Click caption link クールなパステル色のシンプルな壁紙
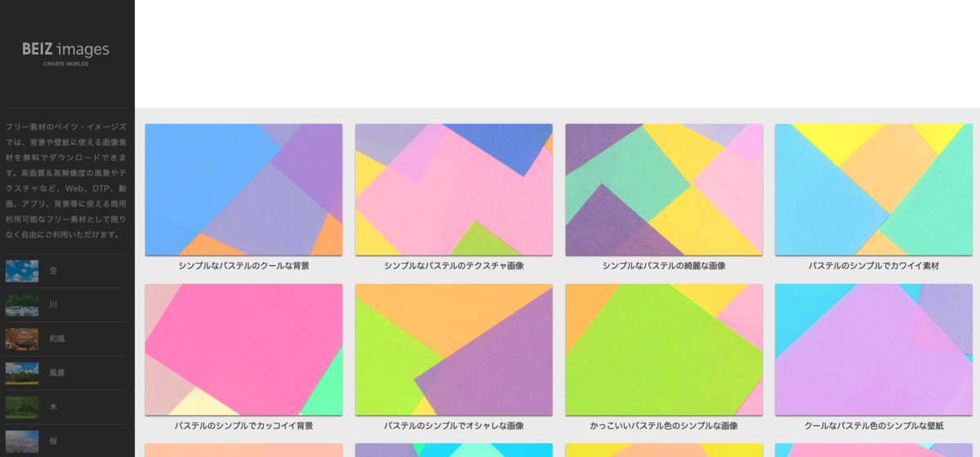 click(874, 426)
